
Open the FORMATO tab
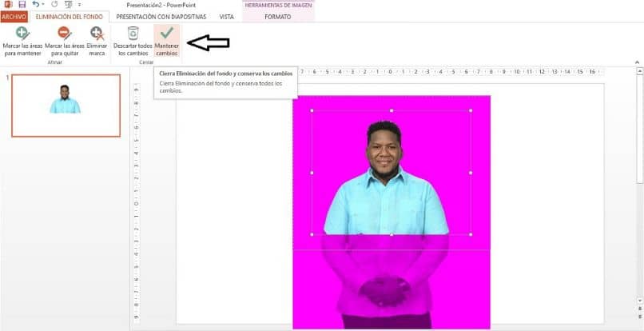[x=277, y=17]
